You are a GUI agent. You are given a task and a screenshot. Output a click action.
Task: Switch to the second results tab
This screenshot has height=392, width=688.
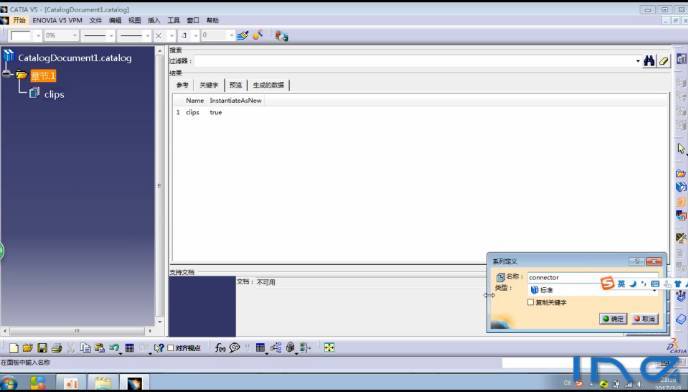pyautogui.click(x=209, y=85)
